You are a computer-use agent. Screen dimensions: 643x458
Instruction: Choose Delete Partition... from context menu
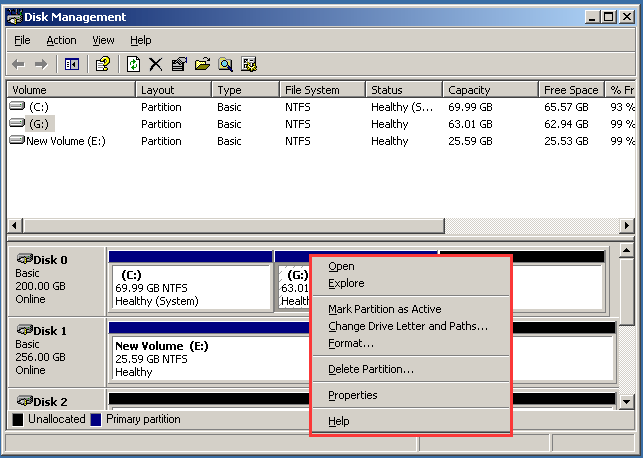click(371, 369)
